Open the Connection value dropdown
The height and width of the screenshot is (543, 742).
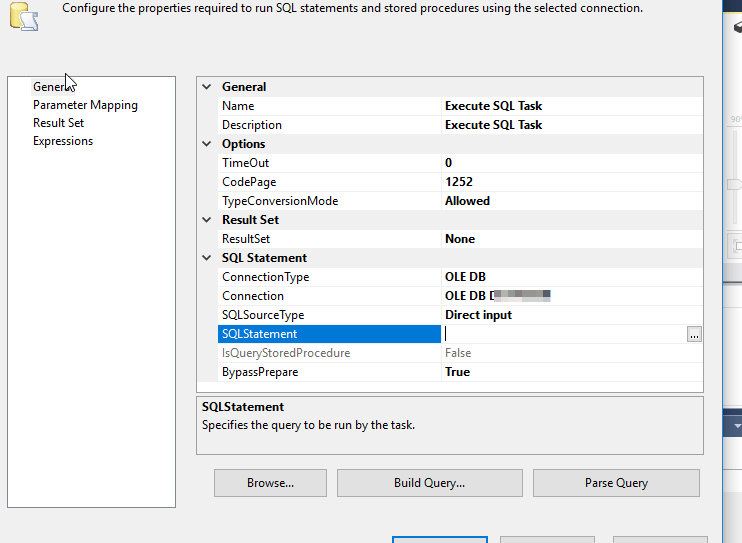click(x=572, y=296)
